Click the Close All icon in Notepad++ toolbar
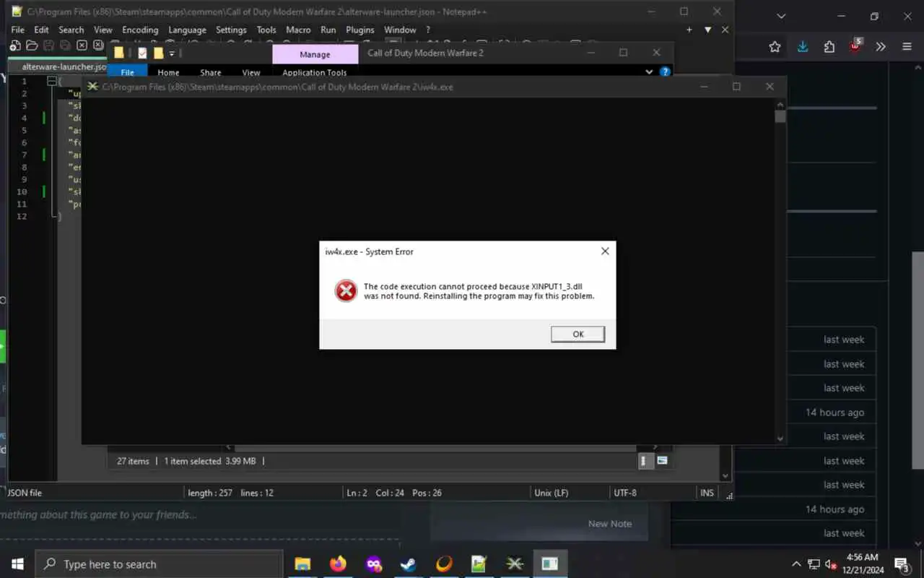Screen dimensions: 924x578 coord(98,46)
